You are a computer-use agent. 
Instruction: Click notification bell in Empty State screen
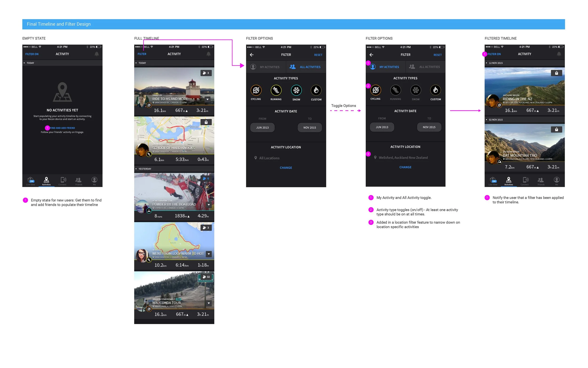(96, 54)
